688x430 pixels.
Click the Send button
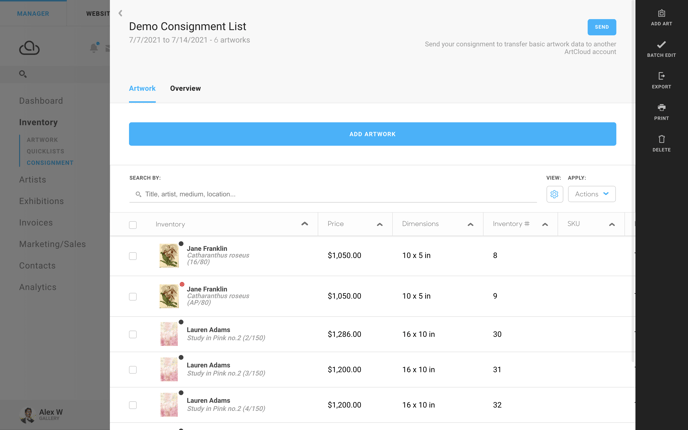point(602,27)
